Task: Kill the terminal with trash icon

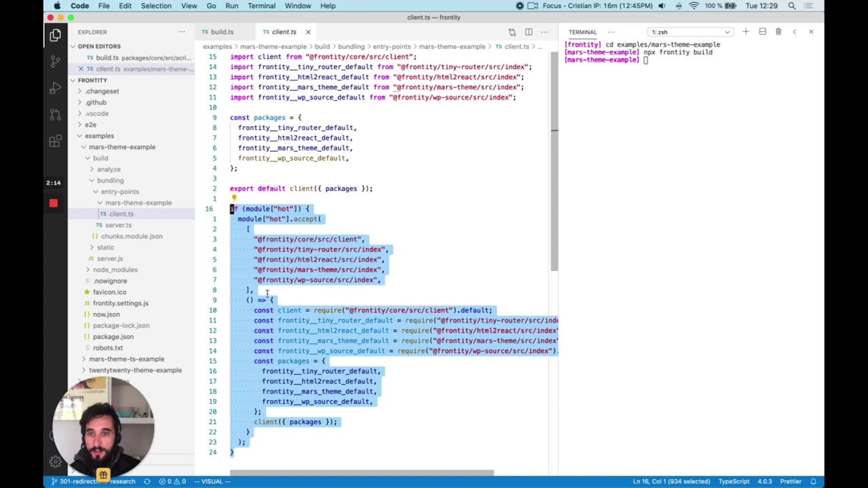Action: [x=778, y=32]
